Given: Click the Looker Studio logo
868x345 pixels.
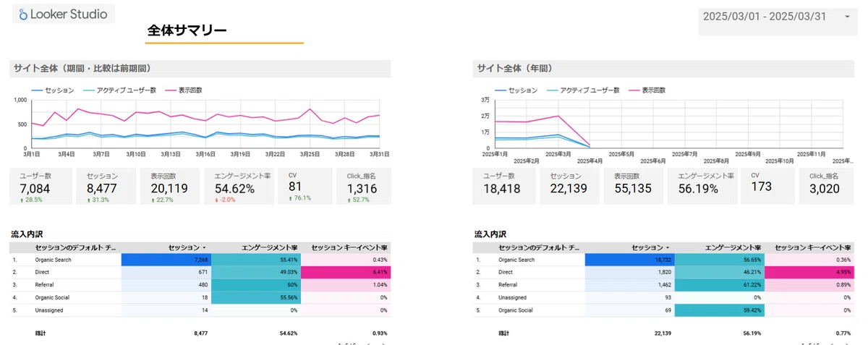Looking at the screenshot, I should pos(63,14).
